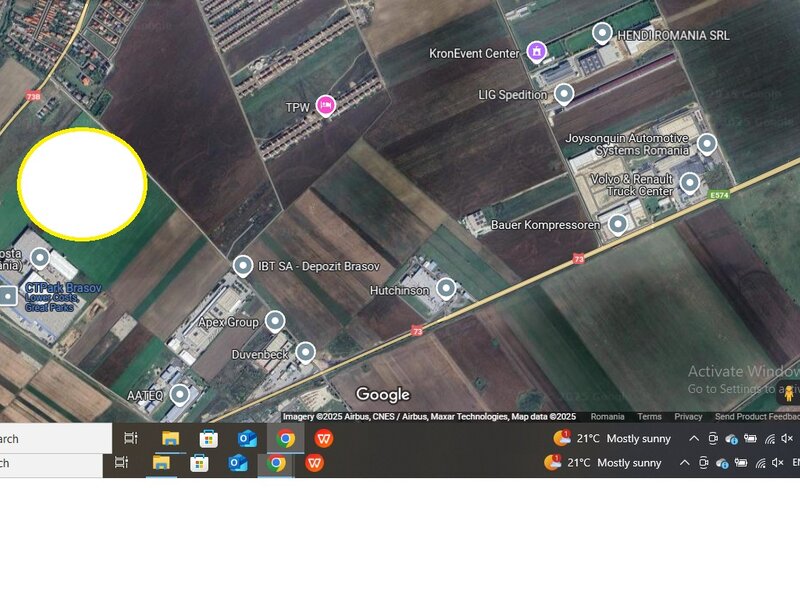This screenshot has width=800, height=600.
Task: Open the Terms link in map footer
Action: click(x=649, y=417)
